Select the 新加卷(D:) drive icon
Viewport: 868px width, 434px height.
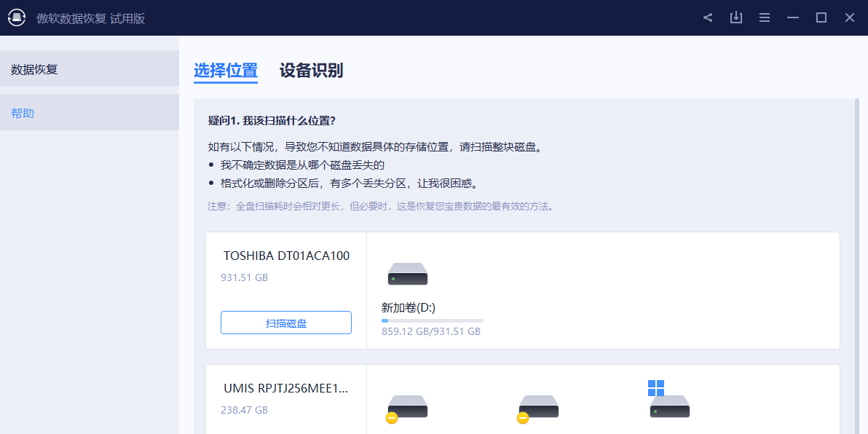click(x=407, y=274)
